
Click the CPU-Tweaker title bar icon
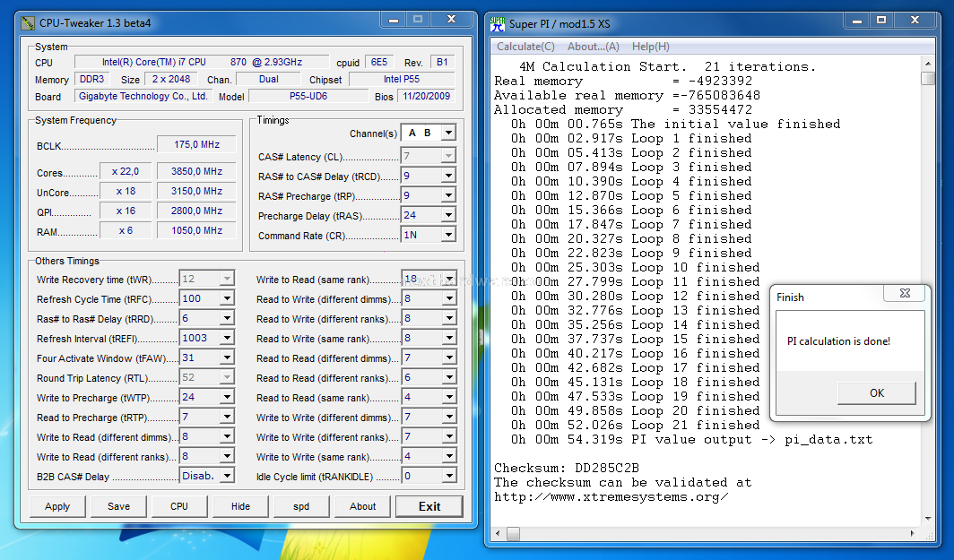click(x=28, y=23)
